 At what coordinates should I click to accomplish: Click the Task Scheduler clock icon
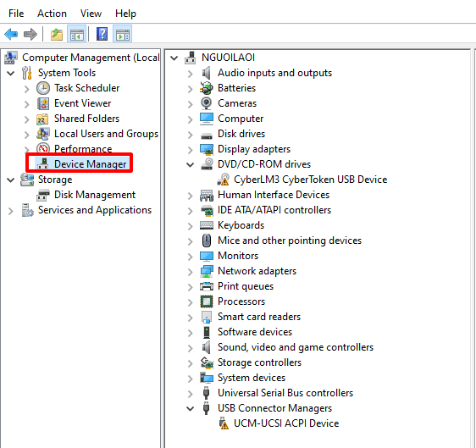[x=43, y=88]
